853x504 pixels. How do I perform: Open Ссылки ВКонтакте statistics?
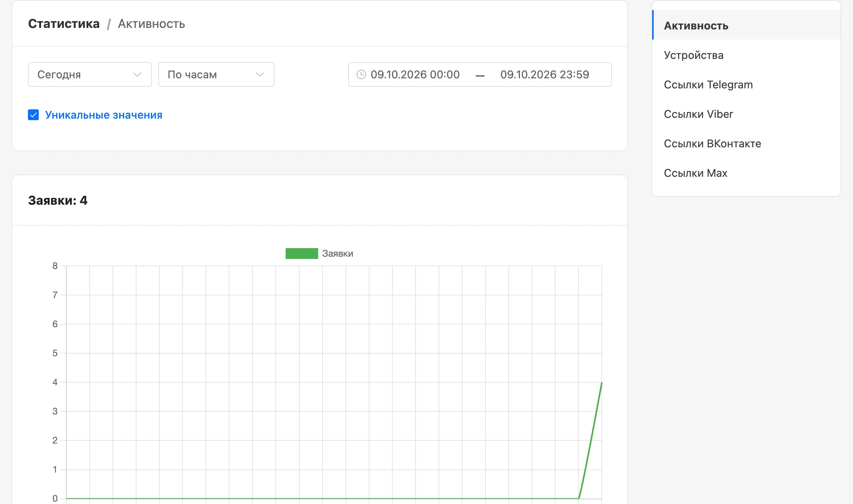pos(746,143)
